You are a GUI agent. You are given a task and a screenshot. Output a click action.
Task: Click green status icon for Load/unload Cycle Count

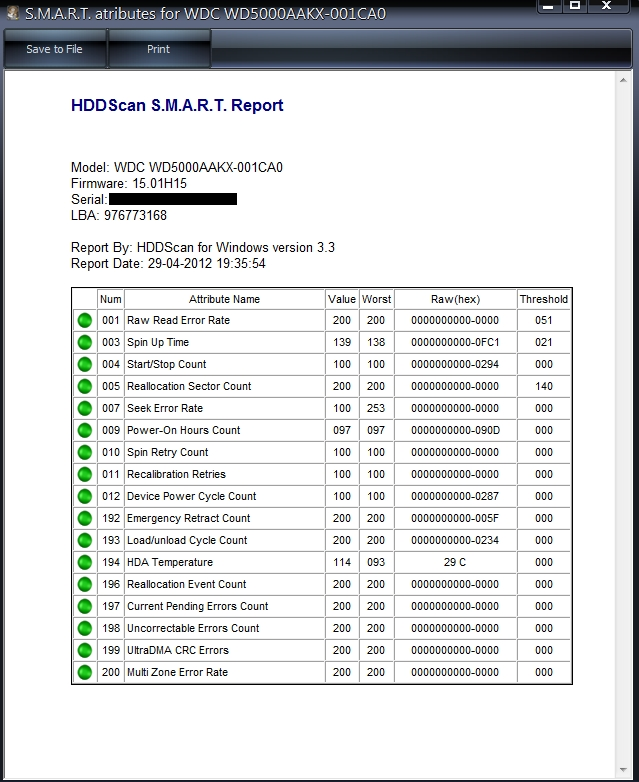[85, 540]
